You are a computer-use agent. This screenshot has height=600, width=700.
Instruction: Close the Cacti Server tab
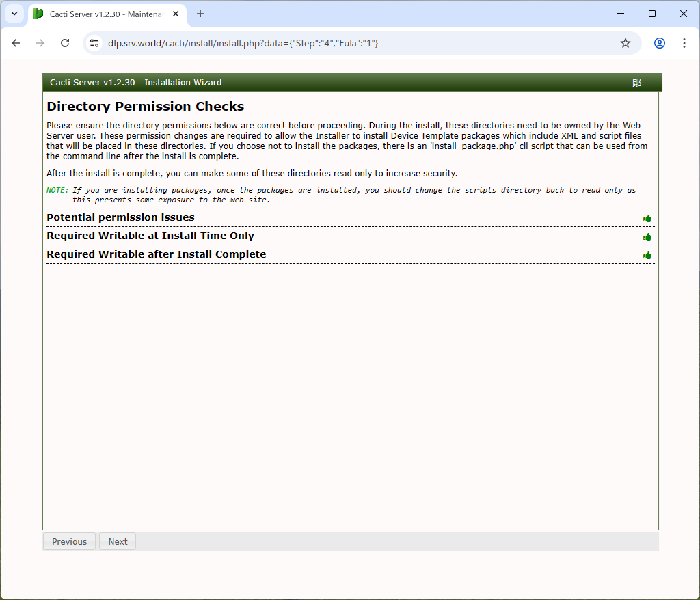pyautogui.click(x=176, y=14)
